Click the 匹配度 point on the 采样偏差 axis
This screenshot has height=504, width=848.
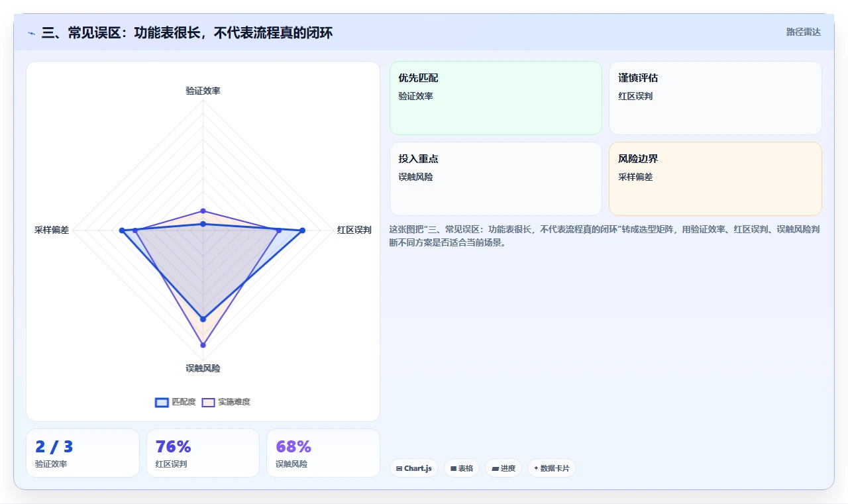pos(122,230)
